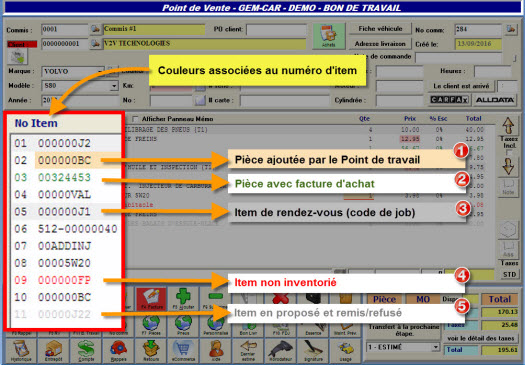Click the green plus F5 Ajouter icon
This screenshot has height=365, width=525.
pyautogui.click(x=183, y=298)
